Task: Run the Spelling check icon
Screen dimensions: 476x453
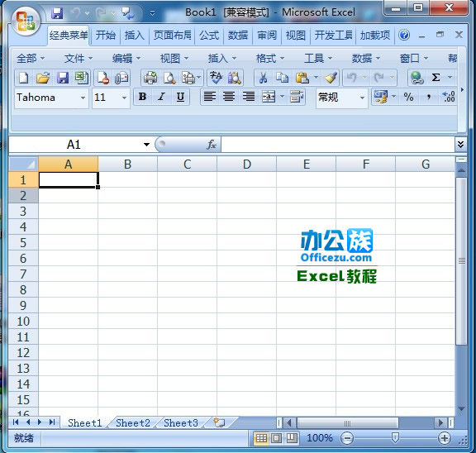Action: [216, 78]
